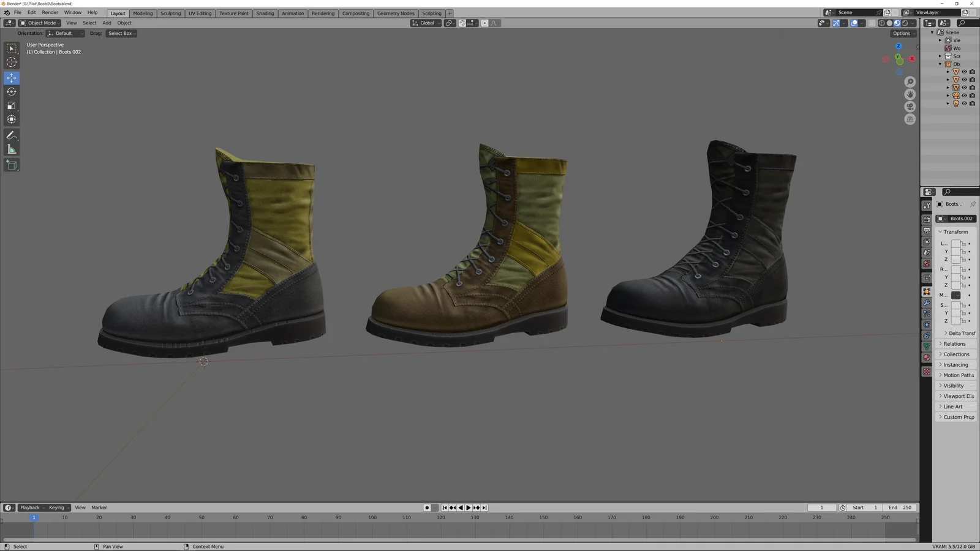Disable render visibility of the first mesh
980x551 pixels.
click(972, 72)
